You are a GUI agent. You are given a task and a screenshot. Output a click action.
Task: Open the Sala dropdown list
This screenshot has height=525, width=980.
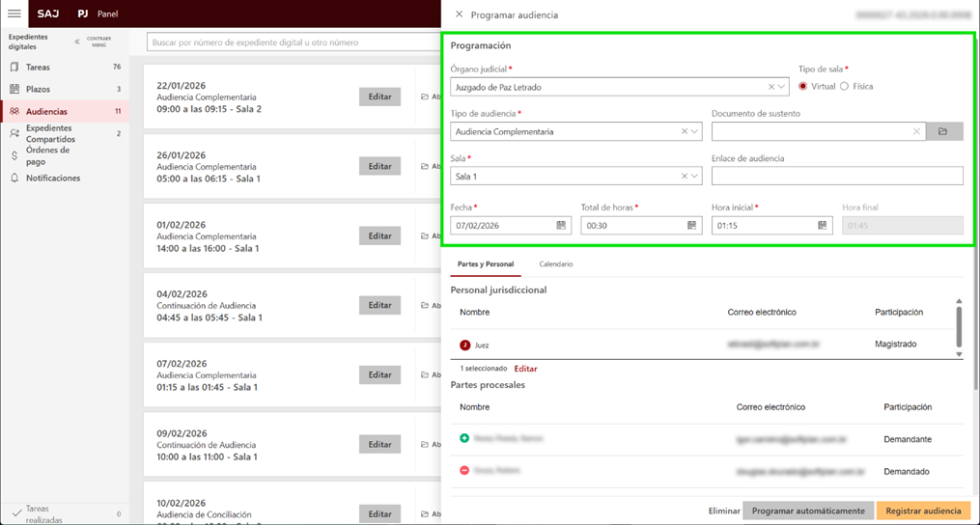click(694, 176)
